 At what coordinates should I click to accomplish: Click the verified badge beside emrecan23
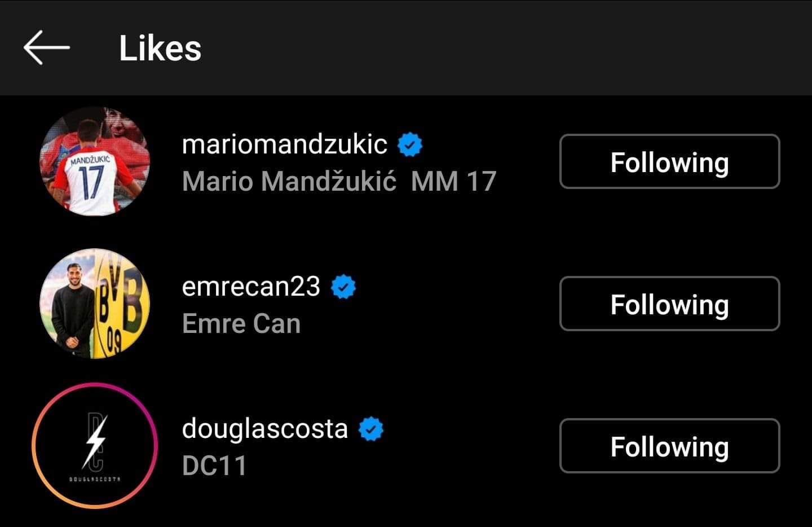[x=343, y=287]
